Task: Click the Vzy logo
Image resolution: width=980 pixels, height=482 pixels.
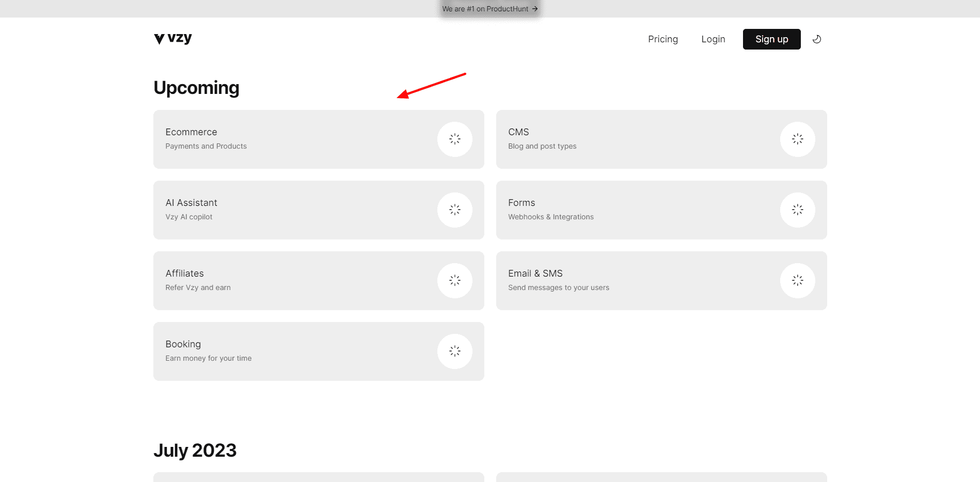Action: tap(173, 39)
